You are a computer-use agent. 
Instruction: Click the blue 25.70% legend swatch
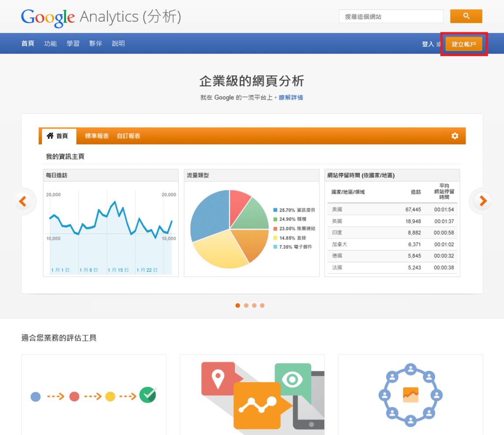click(275, 210)
